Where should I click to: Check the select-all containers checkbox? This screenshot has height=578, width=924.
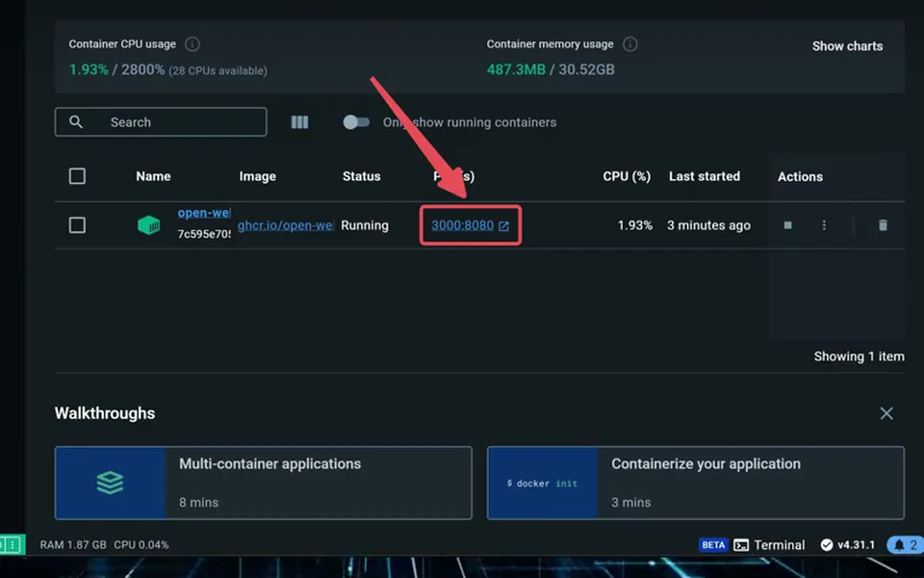(x=77, y=176)
